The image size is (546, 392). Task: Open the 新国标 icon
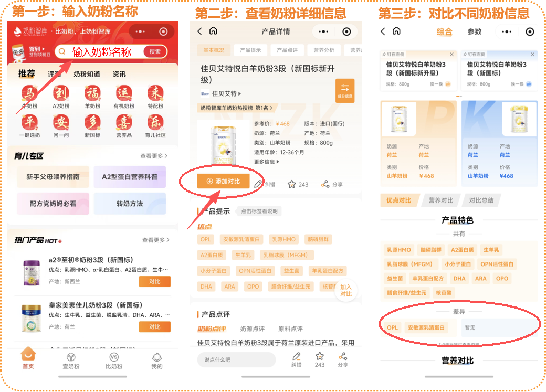(92, 123)
